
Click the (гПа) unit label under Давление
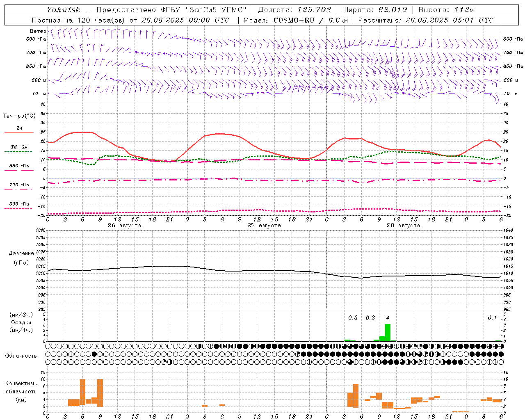click(21, 262)
